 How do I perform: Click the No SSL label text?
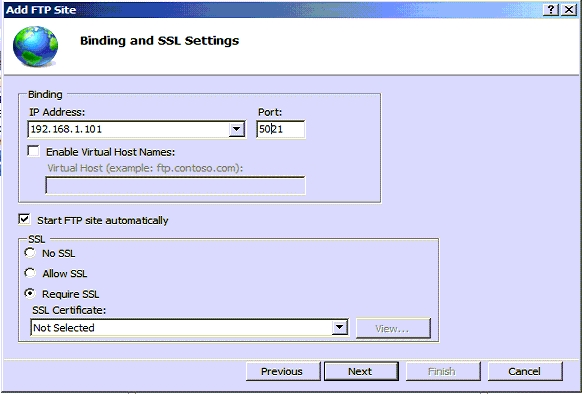(59, 253)
